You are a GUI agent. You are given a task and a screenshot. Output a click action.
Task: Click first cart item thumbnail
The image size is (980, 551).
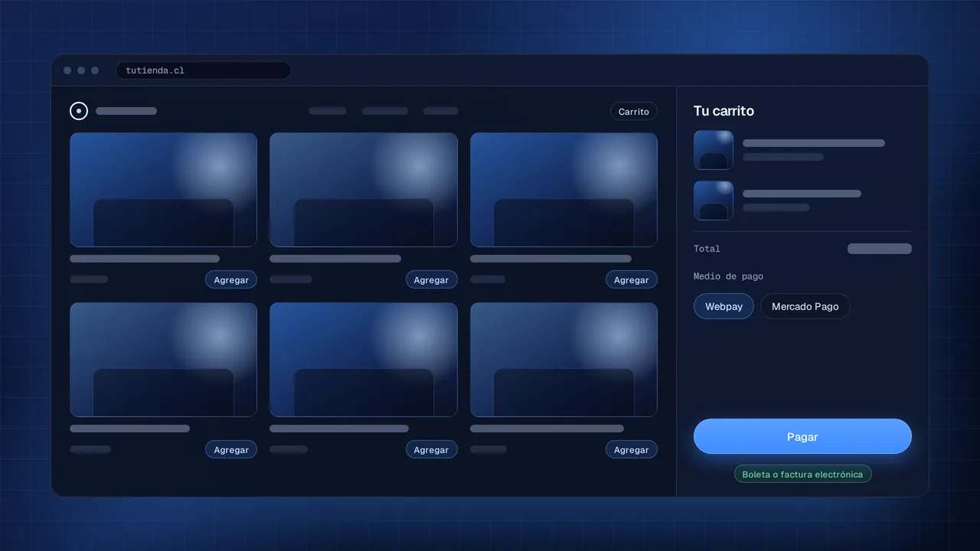714,150
